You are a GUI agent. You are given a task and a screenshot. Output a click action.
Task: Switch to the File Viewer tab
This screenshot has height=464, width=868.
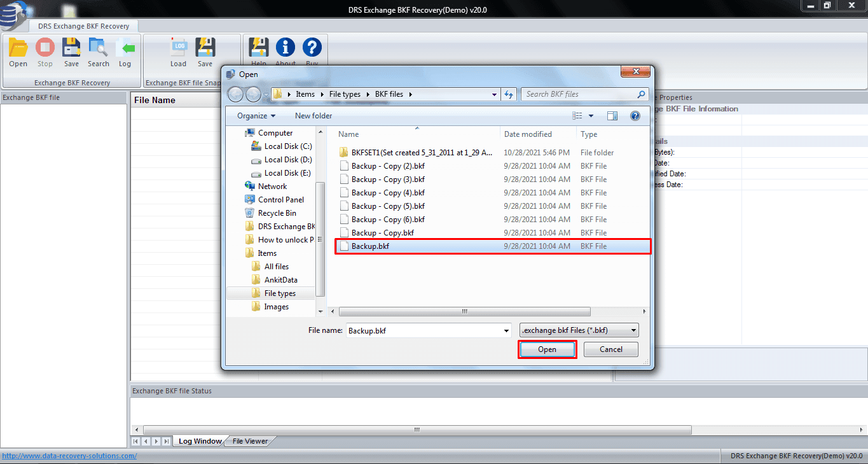(x=249, y=440)
